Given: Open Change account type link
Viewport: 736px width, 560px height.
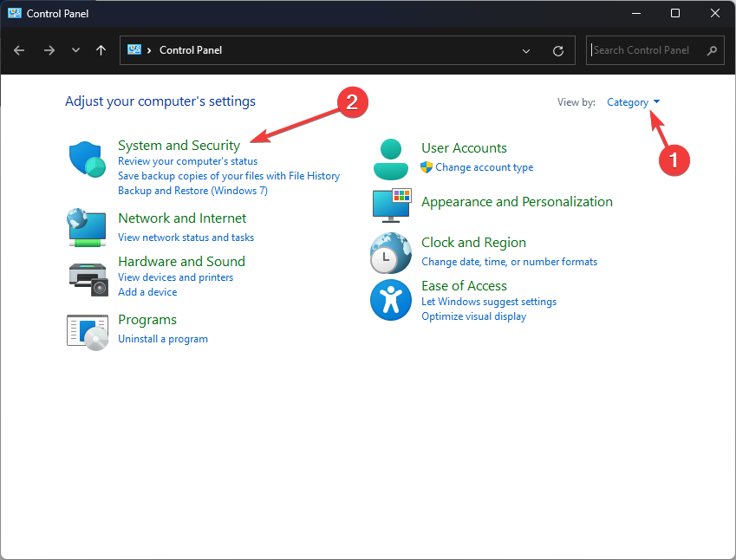Looking at the screenshot, I should (485, 167).
